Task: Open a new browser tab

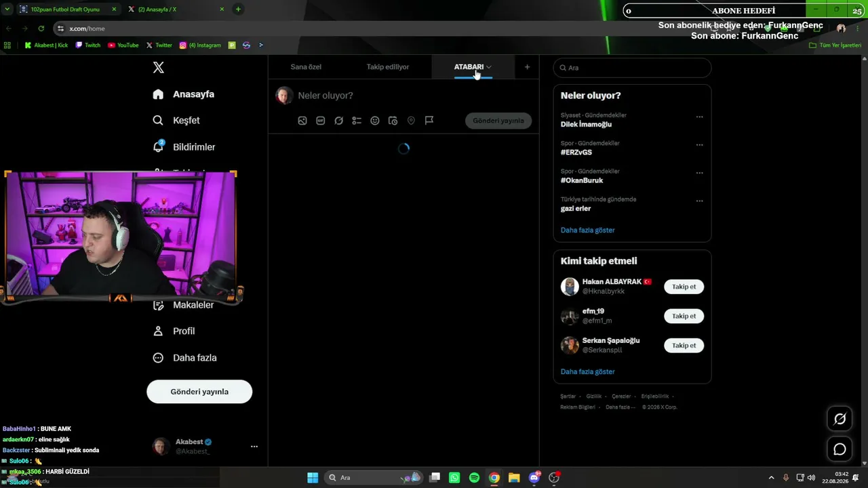Action: pos(238,9)
